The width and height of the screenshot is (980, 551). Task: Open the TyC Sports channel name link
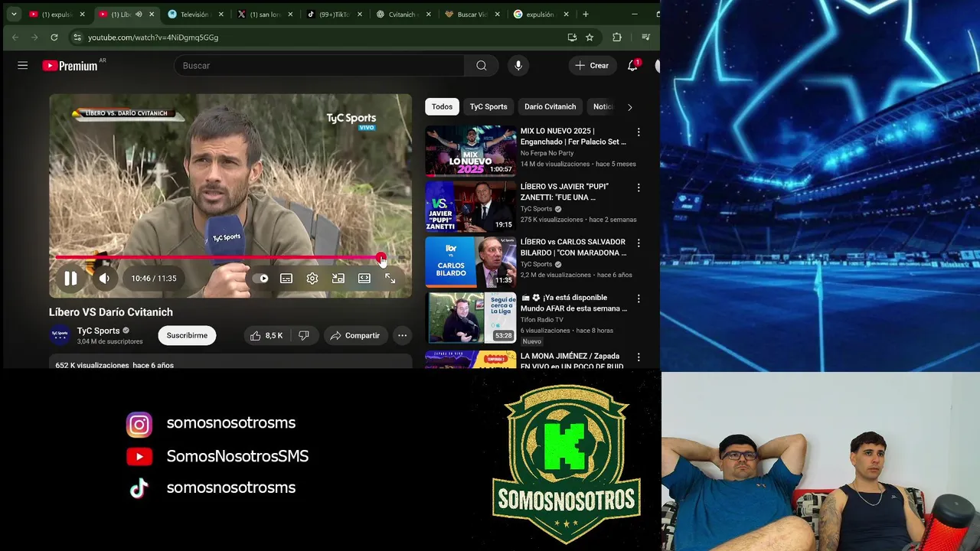(98, 331)
